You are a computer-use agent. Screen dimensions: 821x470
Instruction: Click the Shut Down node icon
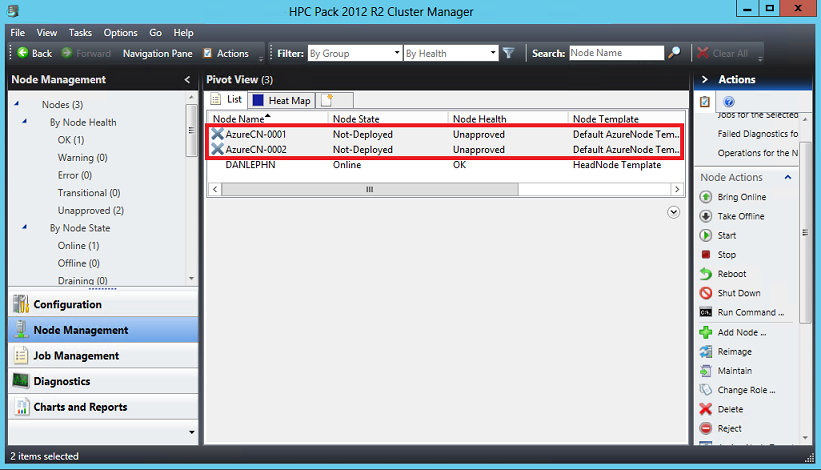tap(706, 293)
